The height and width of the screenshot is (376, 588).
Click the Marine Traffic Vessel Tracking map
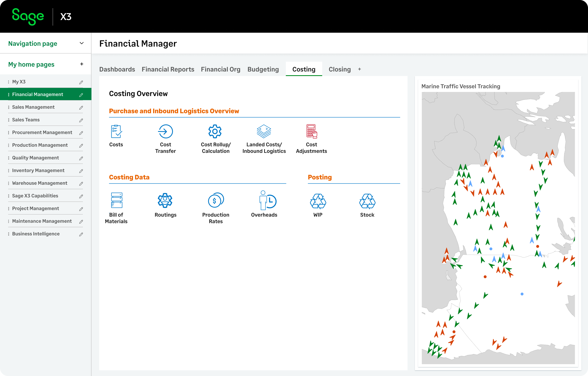pyautogui.click(x=498, y=228)
